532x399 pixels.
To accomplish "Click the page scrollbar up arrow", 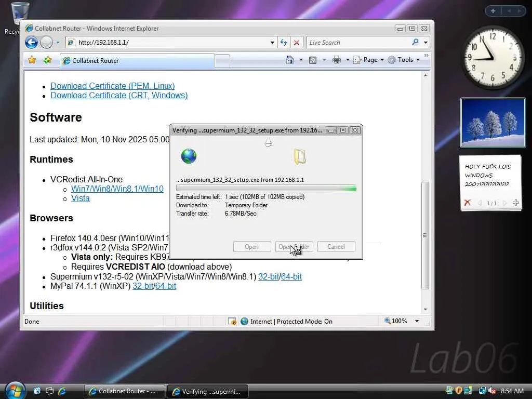I will pos(425,75).
